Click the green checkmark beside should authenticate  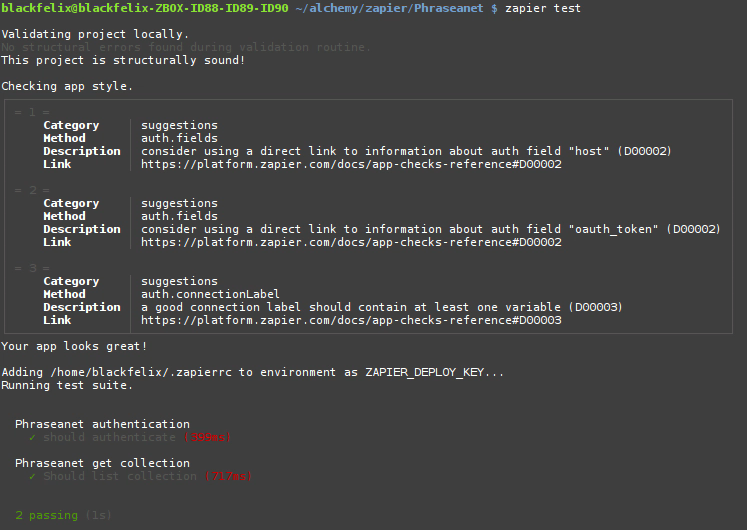click(x=33, y=437)
